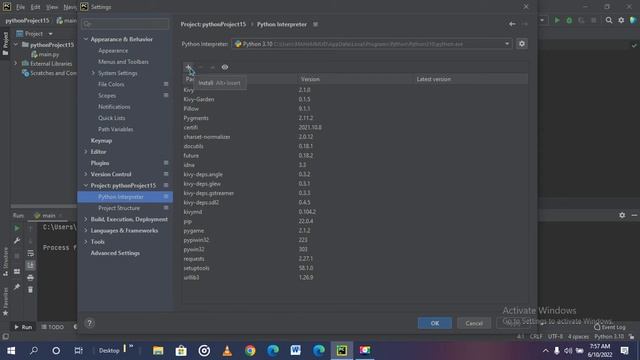The width and height of the screenshot is (640, 360).
Task: Expand the Tools settings section
Action: pyautogui.click(x=86, y=242)
